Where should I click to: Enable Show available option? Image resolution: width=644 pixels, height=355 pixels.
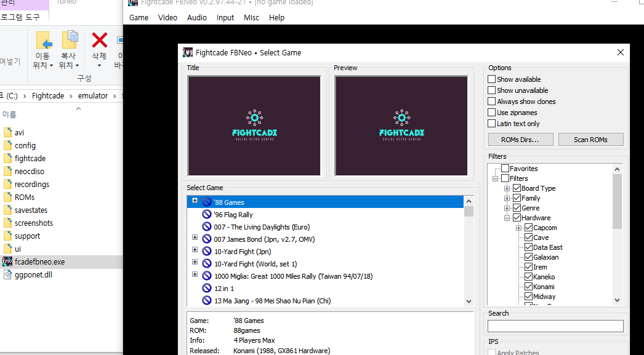point(492,79)
